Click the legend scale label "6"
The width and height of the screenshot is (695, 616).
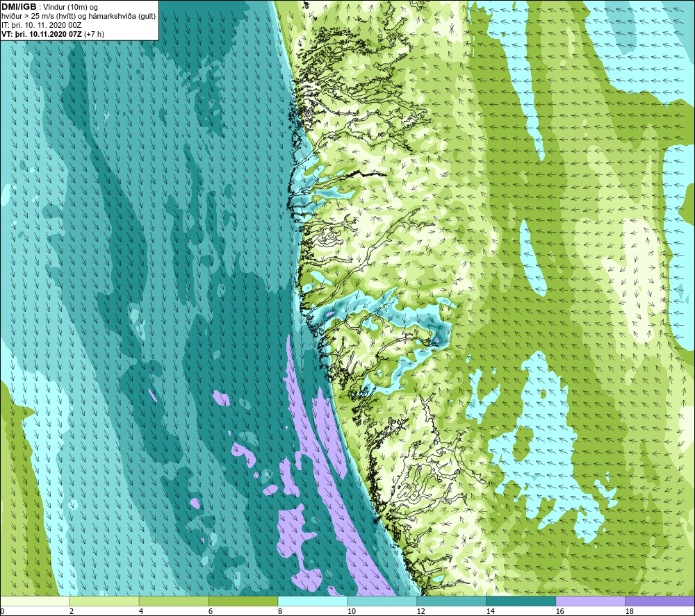[x=211, y=612]
